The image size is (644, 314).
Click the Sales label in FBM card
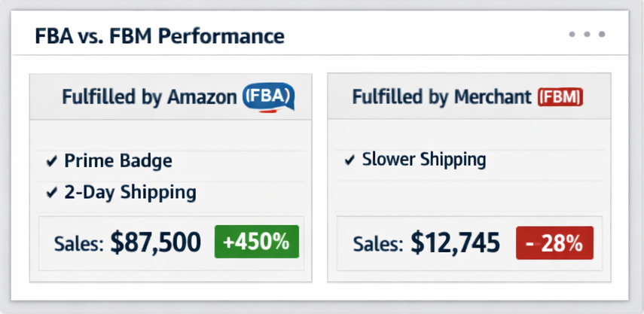pyautogui.click(x=379, y=244)
